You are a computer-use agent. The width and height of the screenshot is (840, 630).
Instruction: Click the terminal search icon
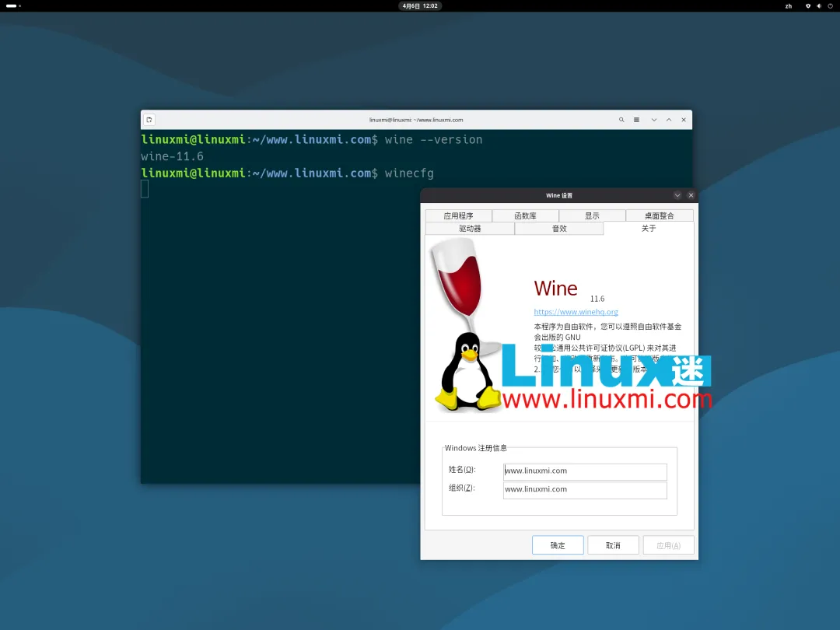click(621, 120)
